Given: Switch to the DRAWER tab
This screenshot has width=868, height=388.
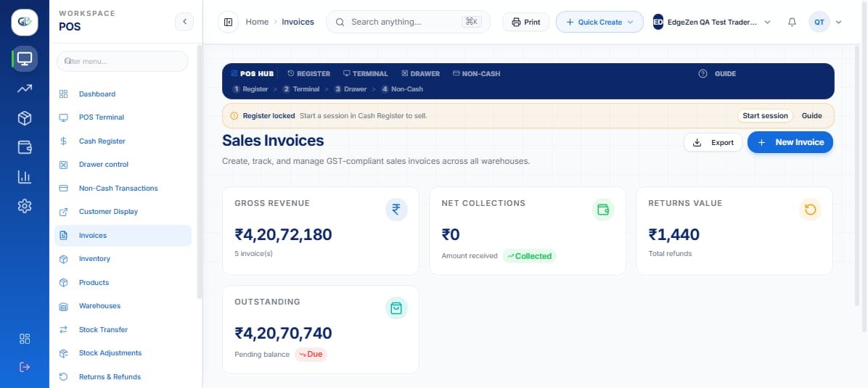Looking at the screenshot, I should pyautogui.click(x=421, y=74).
